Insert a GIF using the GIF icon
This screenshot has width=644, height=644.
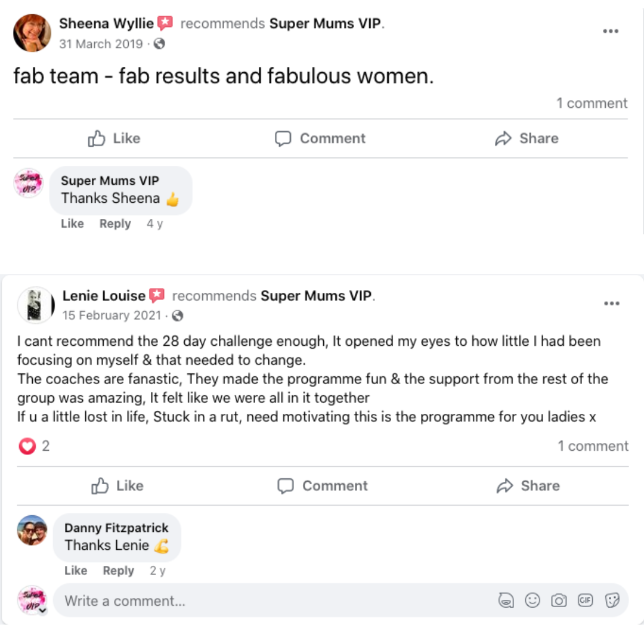click(586, 600)
